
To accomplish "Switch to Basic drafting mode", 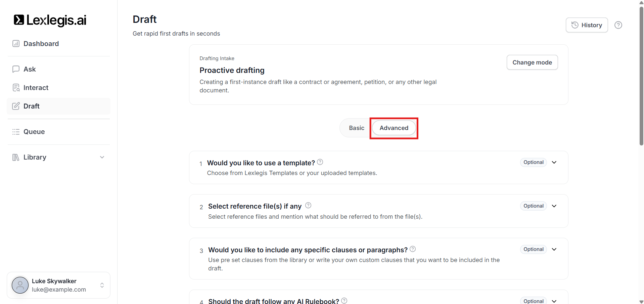I will (356, 128).
